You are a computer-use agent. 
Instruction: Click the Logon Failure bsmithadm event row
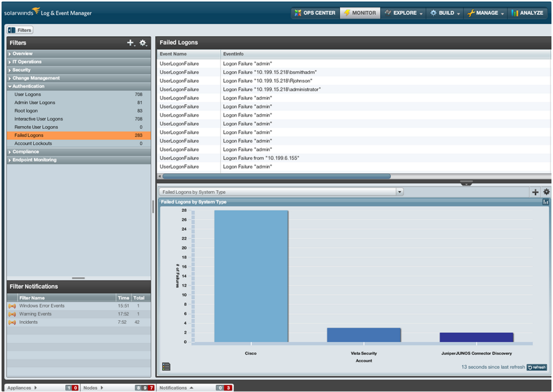point(354,72)
